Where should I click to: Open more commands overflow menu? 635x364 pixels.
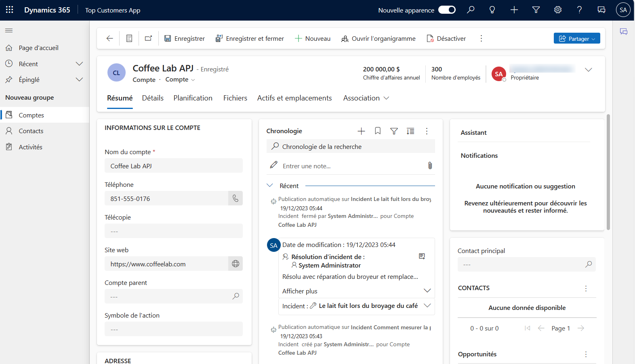tap(481, 38)
